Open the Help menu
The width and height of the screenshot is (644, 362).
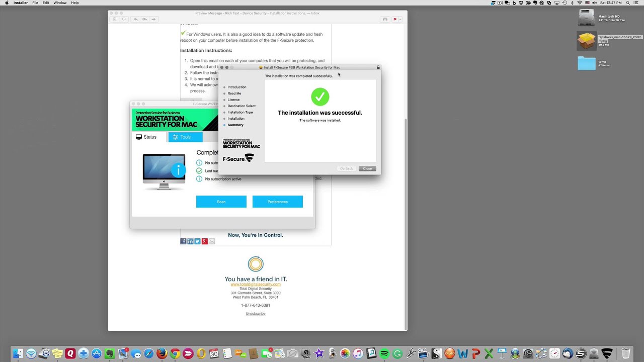pyautogui.click(x=75, y=3)
